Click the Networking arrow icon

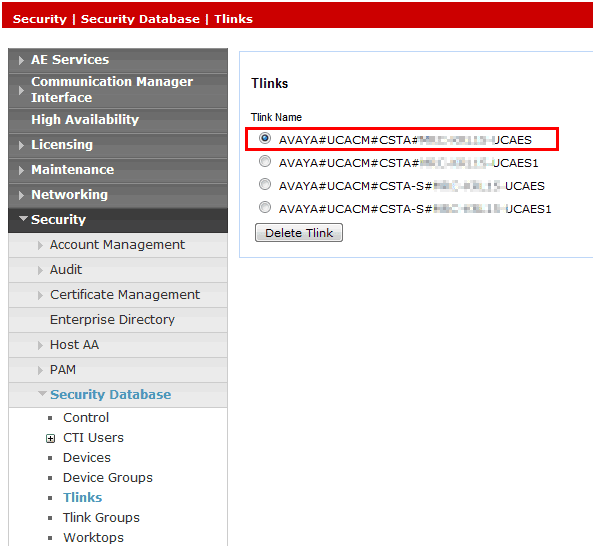(x=21, y=195)
